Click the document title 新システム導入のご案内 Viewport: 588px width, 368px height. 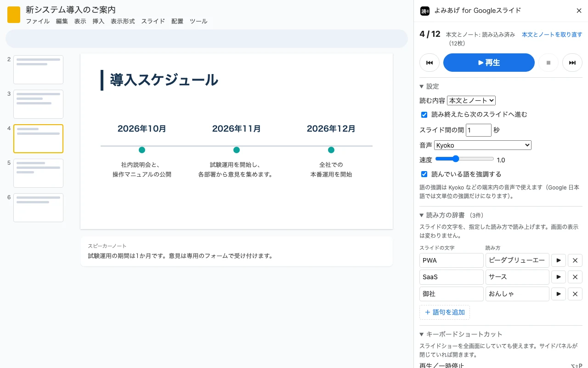click(71, 10)
